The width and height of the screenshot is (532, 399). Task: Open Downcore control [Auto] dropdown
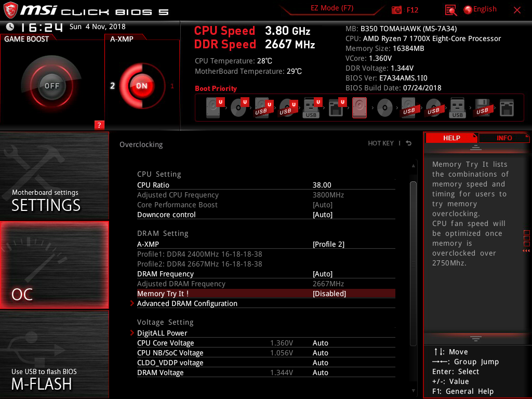point(322,215)
